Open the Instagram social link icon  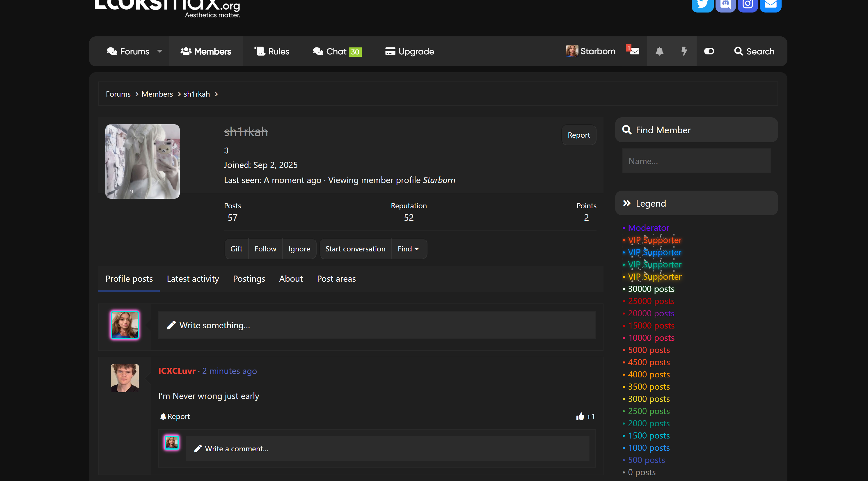pyautogui.click(x=748, y=5)
